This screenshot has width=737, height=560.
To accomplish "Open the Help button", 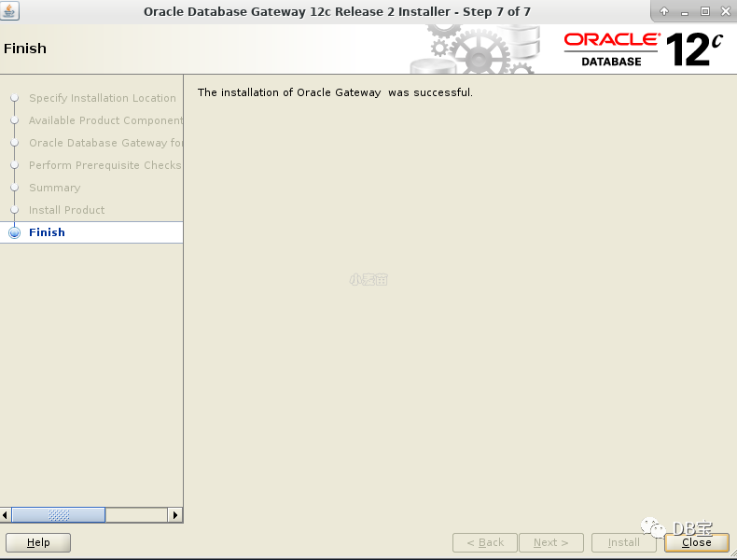I will 38,542.
